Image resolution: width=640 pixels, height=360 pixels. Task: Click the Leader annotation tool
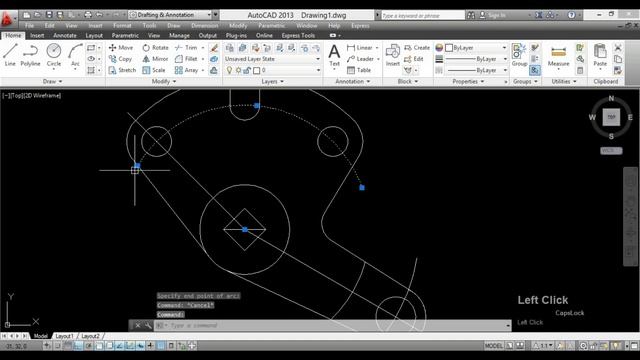(361, 59)
